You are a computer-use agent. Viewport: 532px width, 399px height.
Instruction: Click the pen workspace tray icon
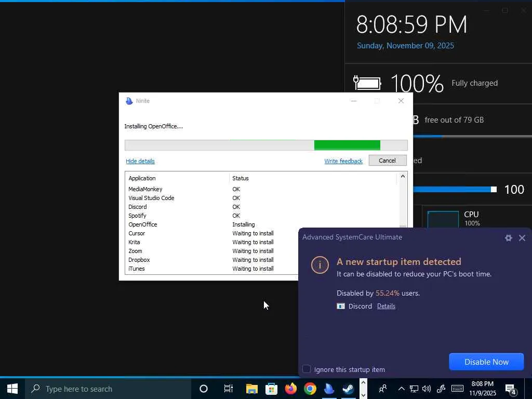[441, 389]
